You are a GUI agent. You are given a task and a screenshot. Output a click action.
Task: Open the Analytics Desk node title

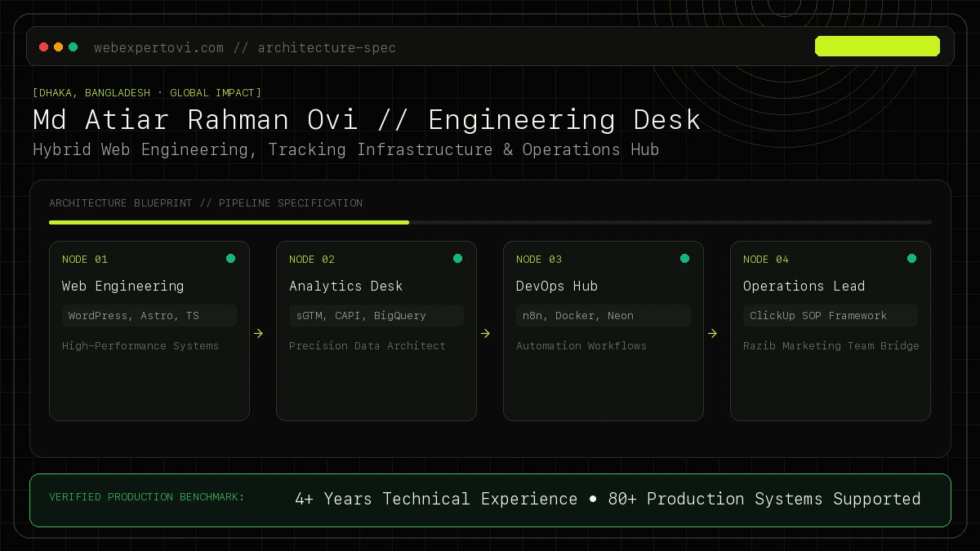(345, 287)
